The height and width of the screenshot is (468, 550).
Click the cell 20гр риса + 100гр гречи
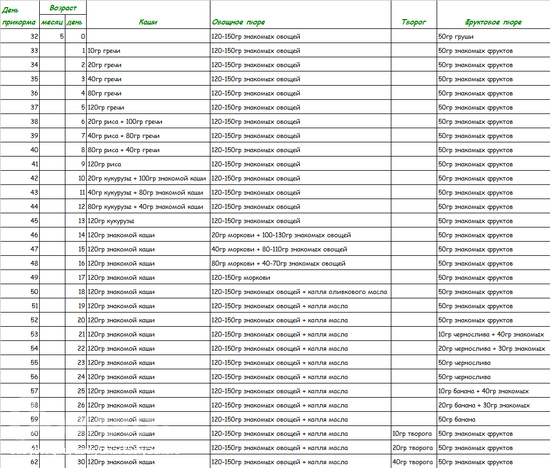pyautogui.click(x=148, y=121)
